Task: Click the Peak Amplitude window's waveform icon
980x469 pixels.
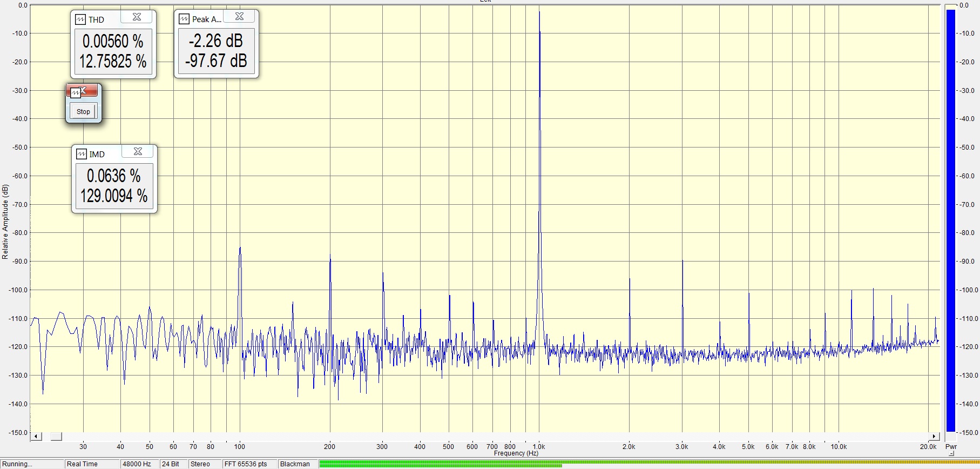Action: point(184,19)
